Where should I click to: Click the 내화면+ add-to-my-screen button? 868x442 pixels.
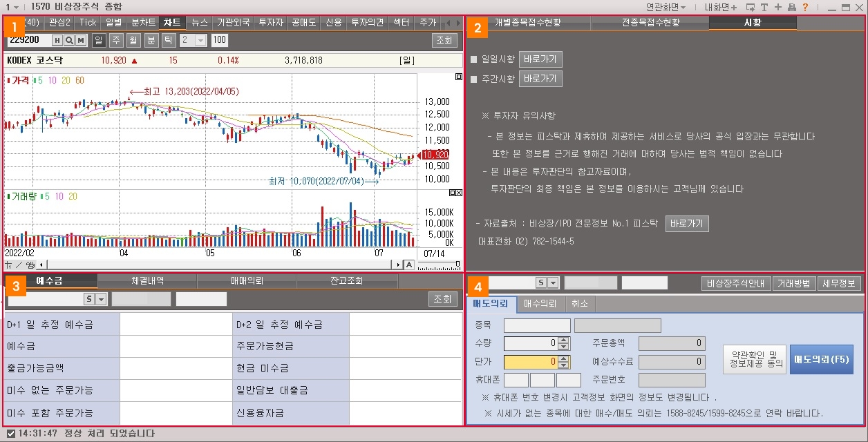(720, 7)
